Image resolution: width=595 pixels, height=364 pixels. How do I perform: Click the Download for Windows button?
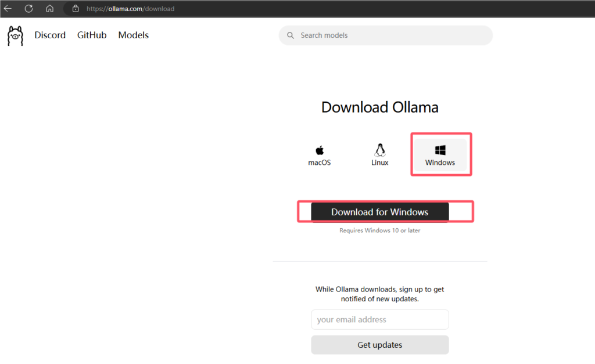coord(380,211)
